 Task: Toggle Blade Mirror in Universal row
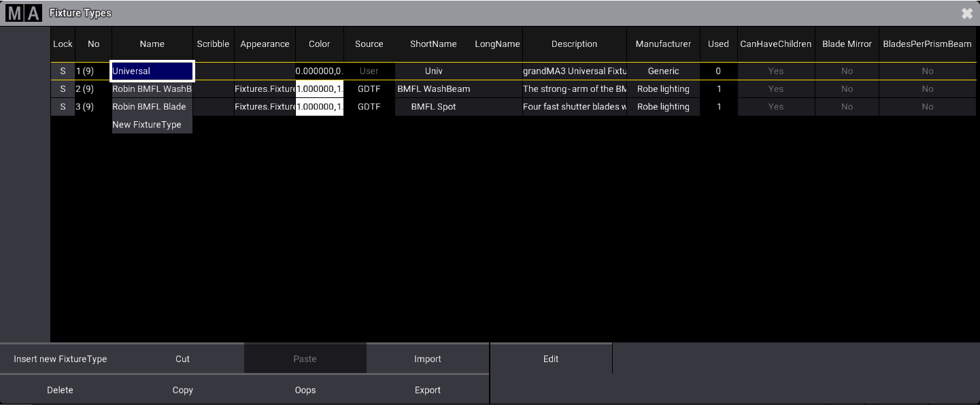847,71
